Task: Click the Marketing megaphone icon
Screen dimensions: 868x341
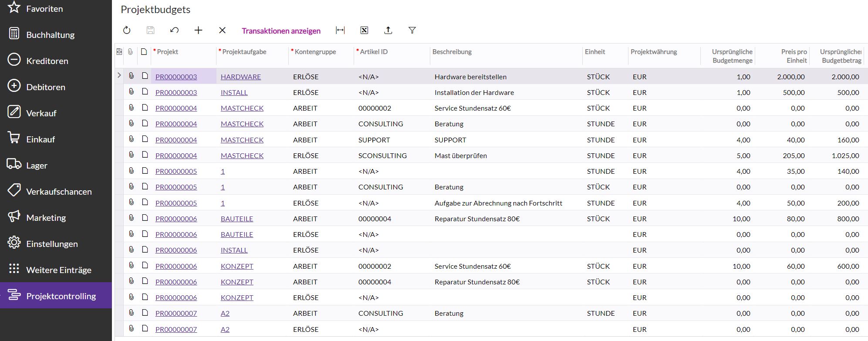Action: (14, 216)
